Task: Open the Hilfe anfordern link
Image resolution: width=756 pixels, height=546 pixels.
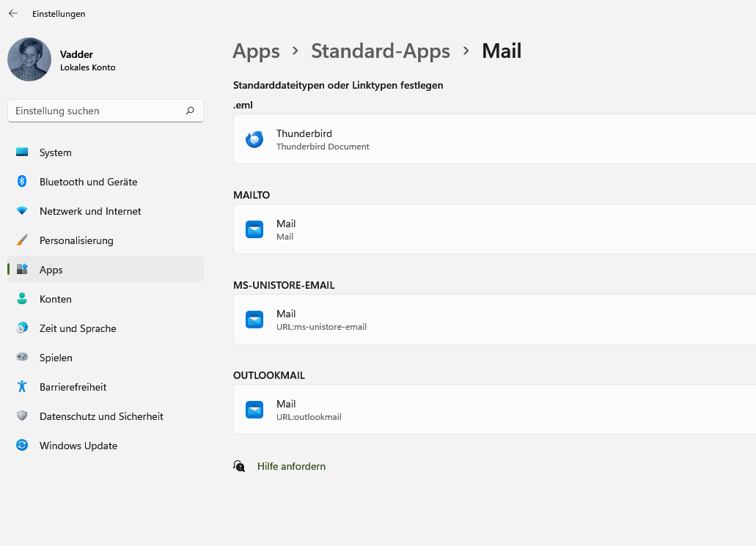Action: tap(291, 467)
